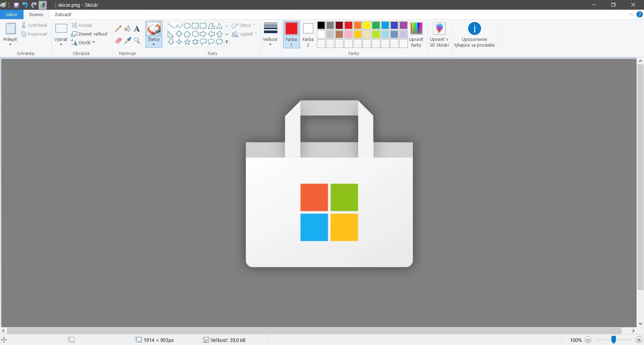Choose the curve shape
The width and height of the screenshot is (644, 345).
tap(179, 26)
